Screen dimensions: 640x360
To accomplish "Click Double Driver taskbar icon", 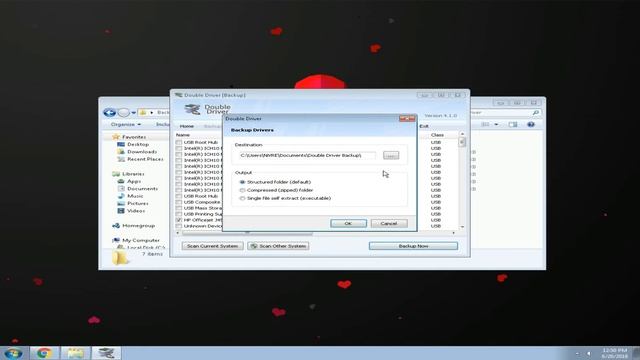I will (106, 353).
